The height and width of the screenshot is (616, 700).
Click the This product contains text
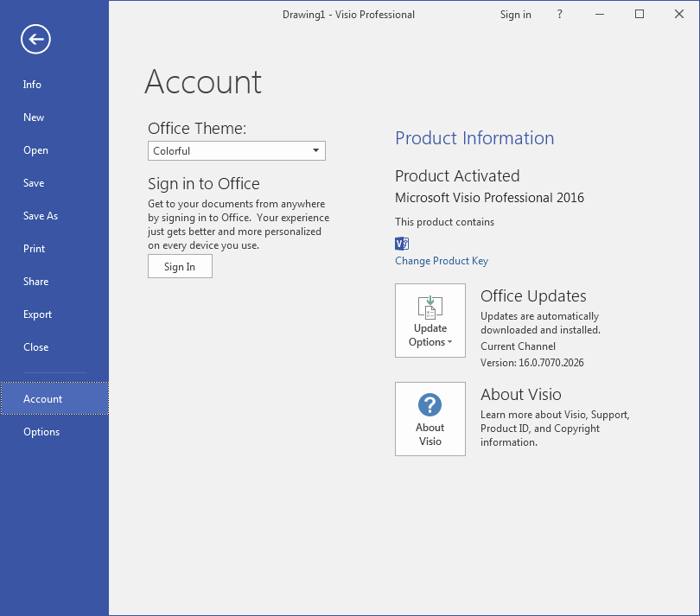445,222
